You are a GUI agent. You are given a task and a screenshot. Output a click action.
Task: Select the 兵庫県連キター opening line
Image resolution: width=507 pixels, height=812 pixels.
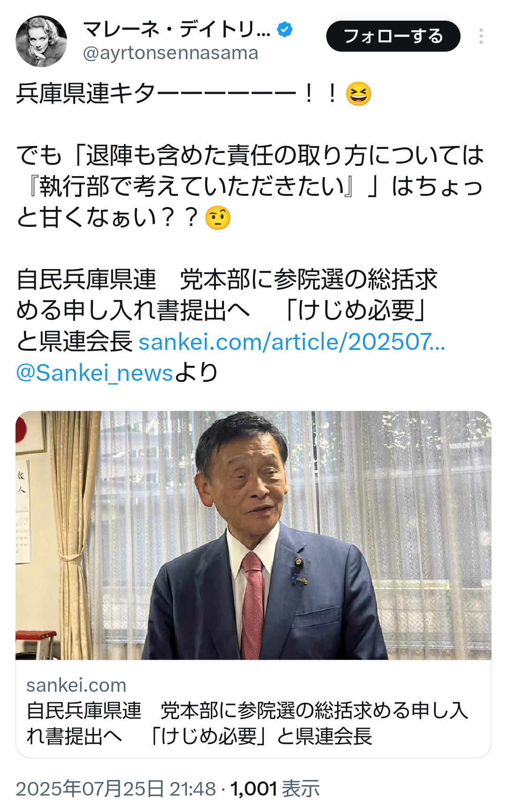194,93
